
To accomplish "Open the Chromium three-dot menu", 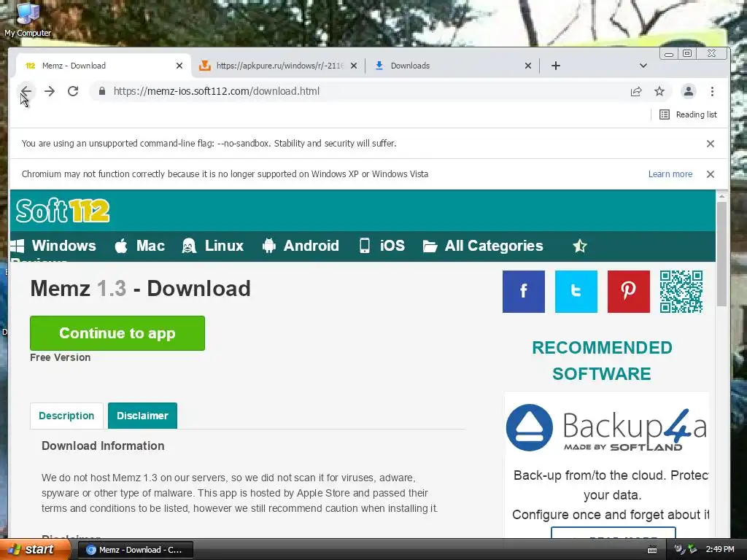I will 712,91.
